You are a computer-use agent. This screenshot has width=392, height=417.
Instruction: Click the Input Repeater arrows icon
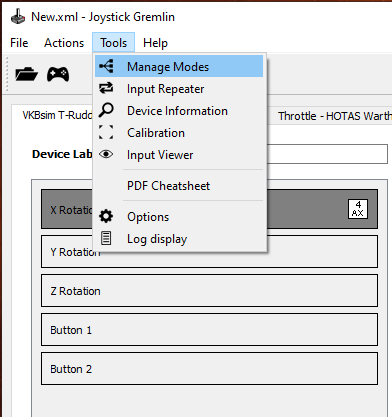pyautogui.click(x=106, y=88)
